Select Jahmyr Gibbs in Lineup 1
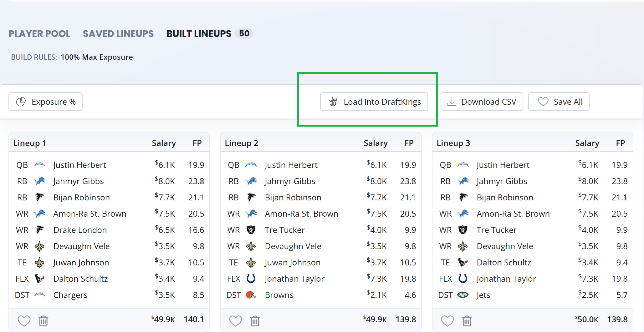Viewport: 644px width, 332px height. click(x=78, y=181)
